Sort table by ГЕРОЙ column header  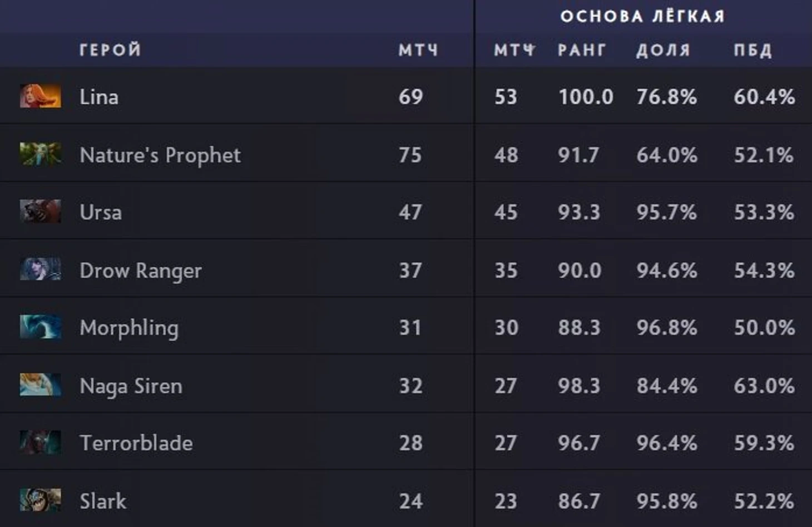pos(110,50)
